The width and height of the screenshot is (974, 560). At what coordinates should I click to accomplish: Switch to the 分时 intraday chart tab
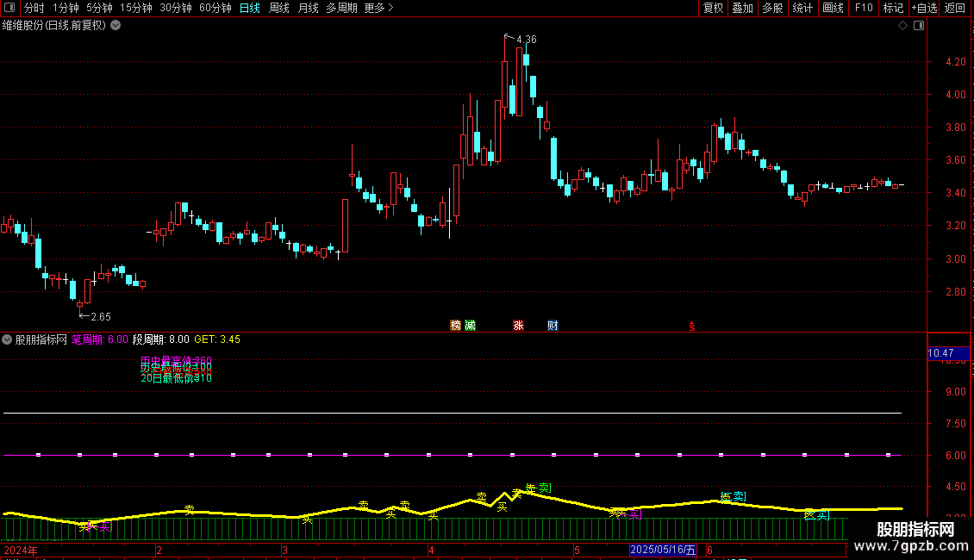pos(34,8)
